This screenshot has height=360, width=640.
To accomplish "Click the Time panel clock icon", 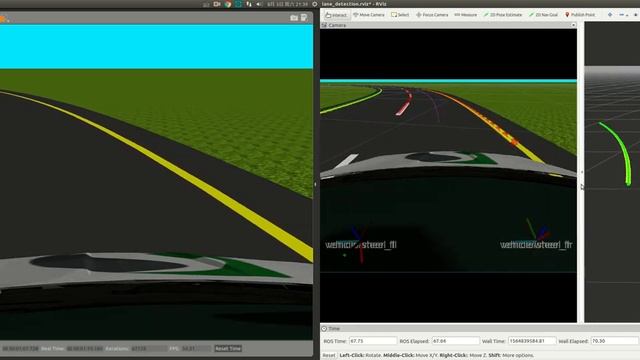I will click(x=324, y=329).
